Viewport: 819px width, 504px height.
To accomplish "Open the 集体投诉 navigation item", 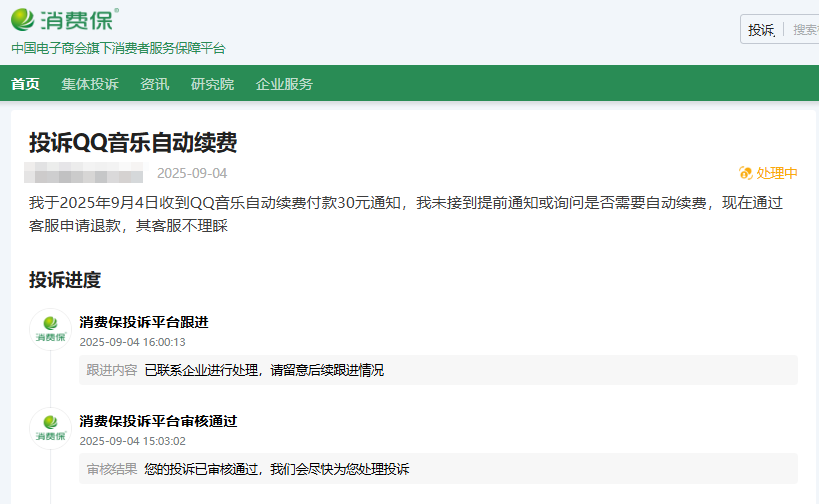I will [90, 84].
